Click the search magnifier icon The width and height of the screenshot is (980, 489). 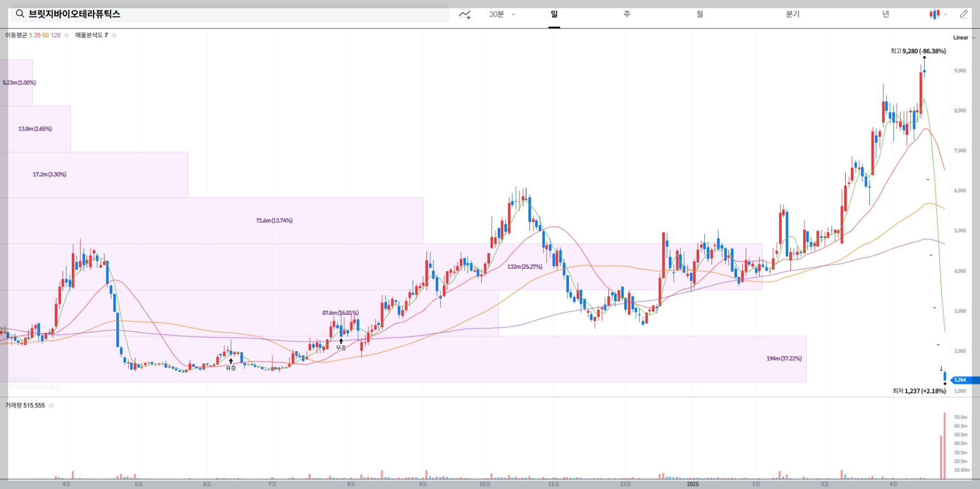(20, 14)
